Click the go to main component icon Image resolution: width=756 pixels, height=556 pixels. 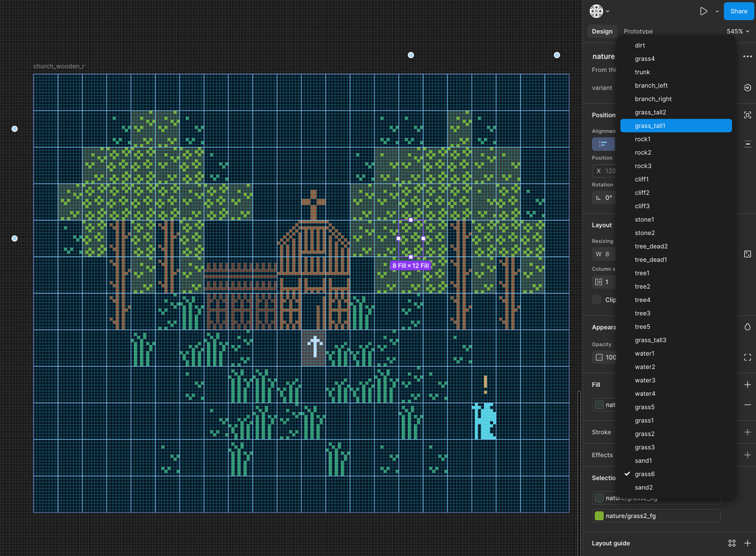[747, 88]
